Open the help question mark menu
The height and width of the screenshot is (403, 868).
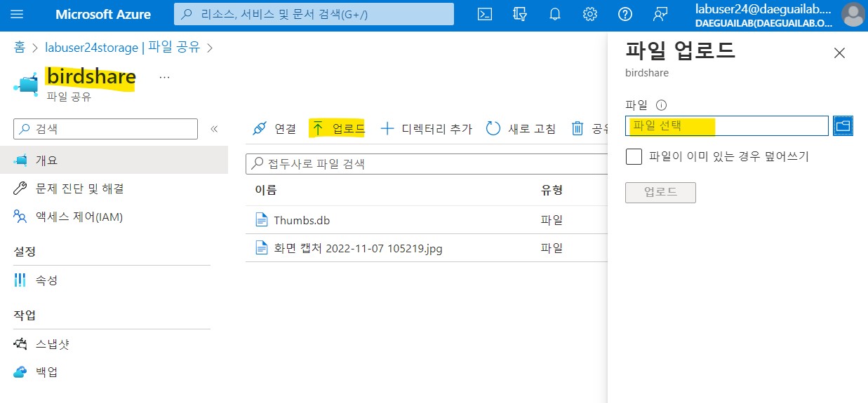(x=625, y=14)
